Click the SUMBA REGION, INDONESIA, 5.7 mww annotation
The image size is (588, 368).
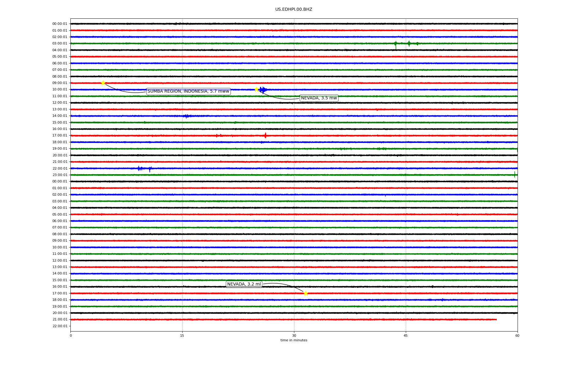(188, 91)
